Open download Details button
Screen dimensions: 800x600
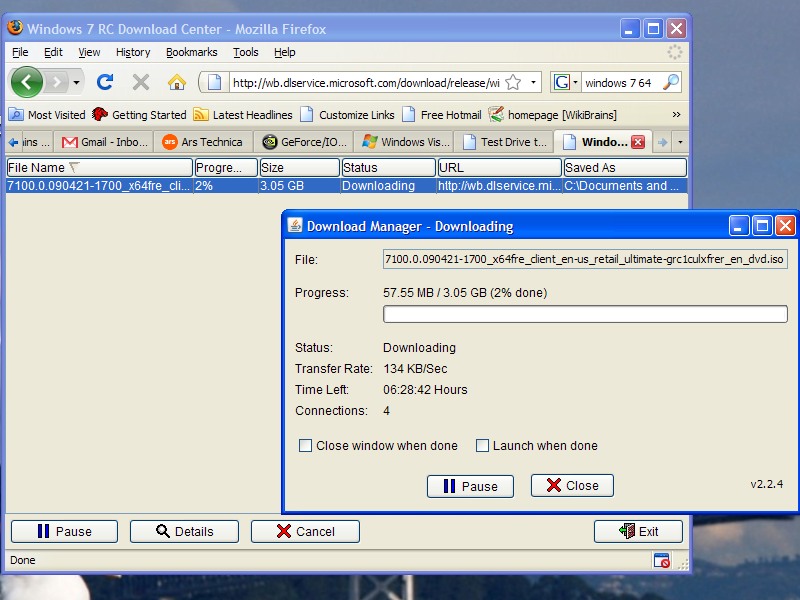[x=184, y=532]
